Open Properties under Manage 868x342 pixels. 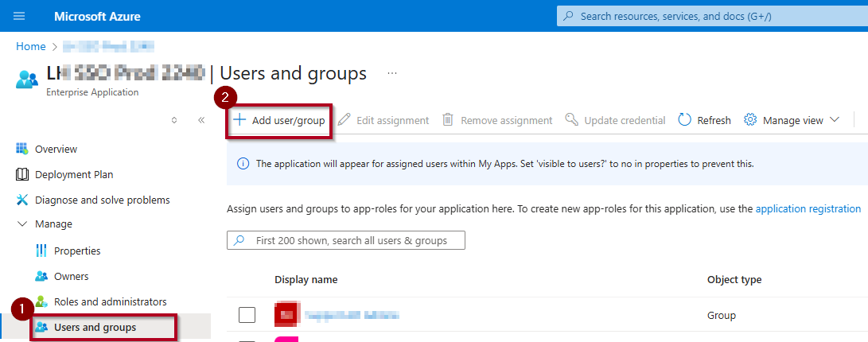[x=77, y=251]
